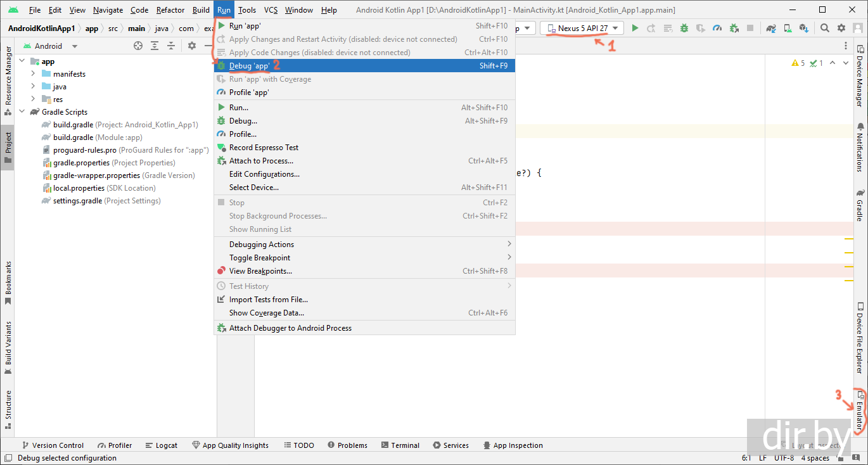
Task: Click Select Opened File crosshair icon
Action: click(x=138, y=46)
